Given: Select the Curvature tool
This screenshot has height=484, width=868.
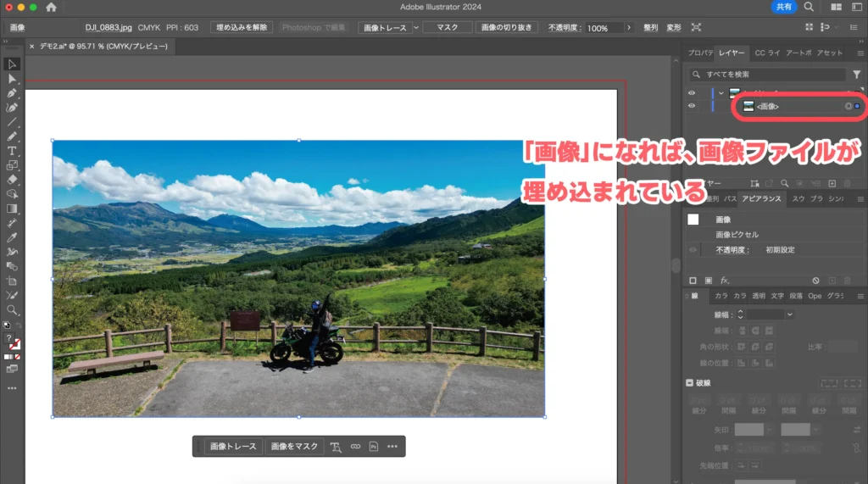Looking at the screenshot, I should point(12,108).
